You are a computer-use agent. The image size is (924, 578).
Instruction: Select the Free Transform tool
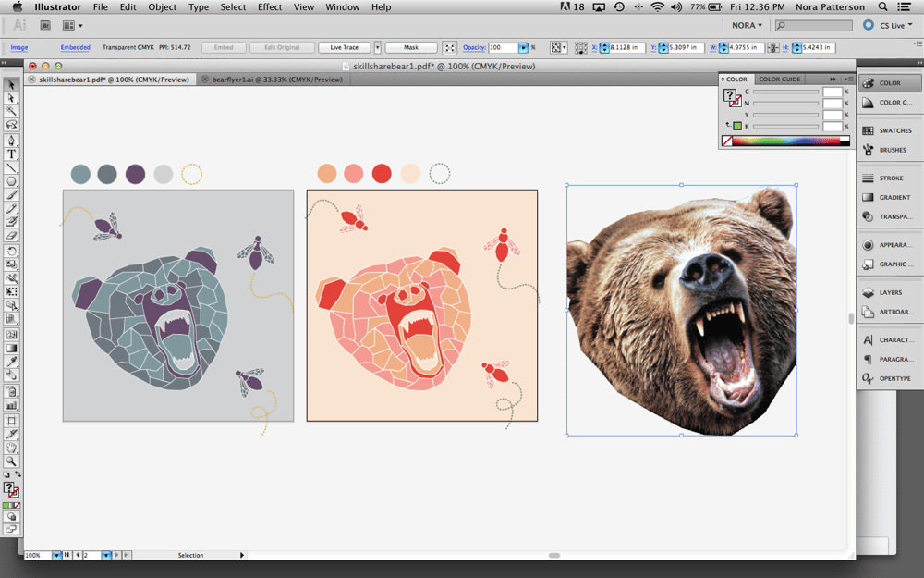click(x=11, y=290)
